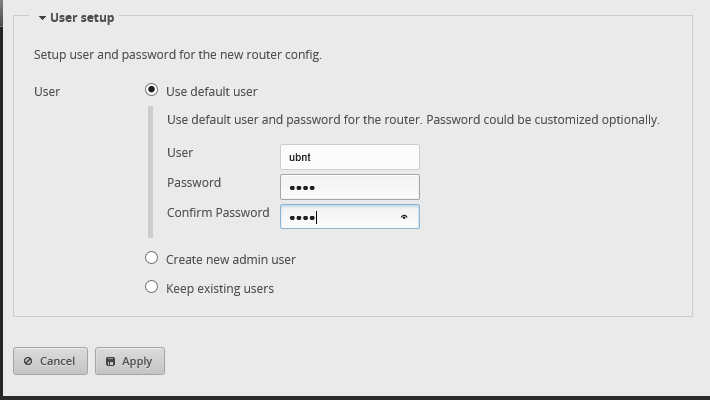
Task: Click the save disk icon on Apply
Action: tap(110, 361)
